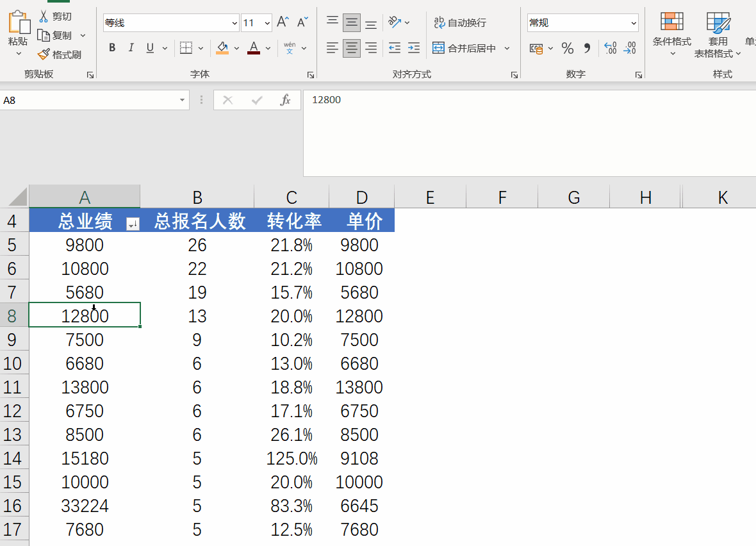This screenshot has height=546, width=756.
Task: Increase font size with larger A icon
Action: [283, 22]
